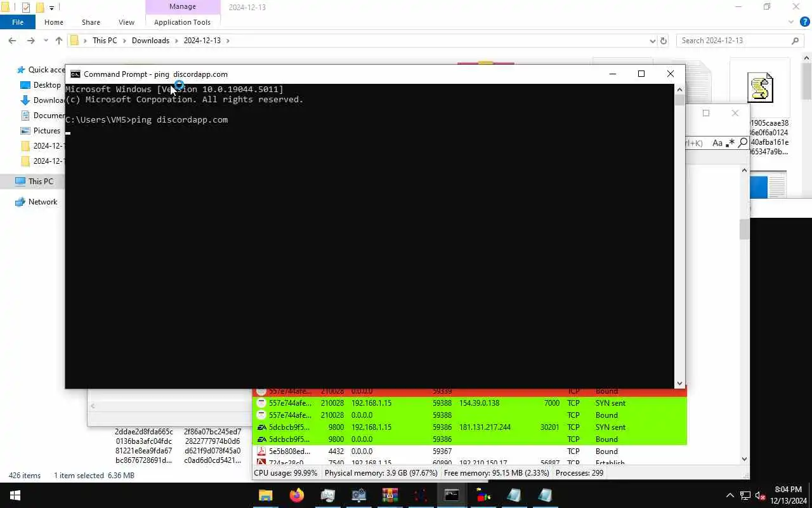Open Customize Quick Access Toolbar dropdown
This screenshot has width=812, height=508.
tap(52, 8)
